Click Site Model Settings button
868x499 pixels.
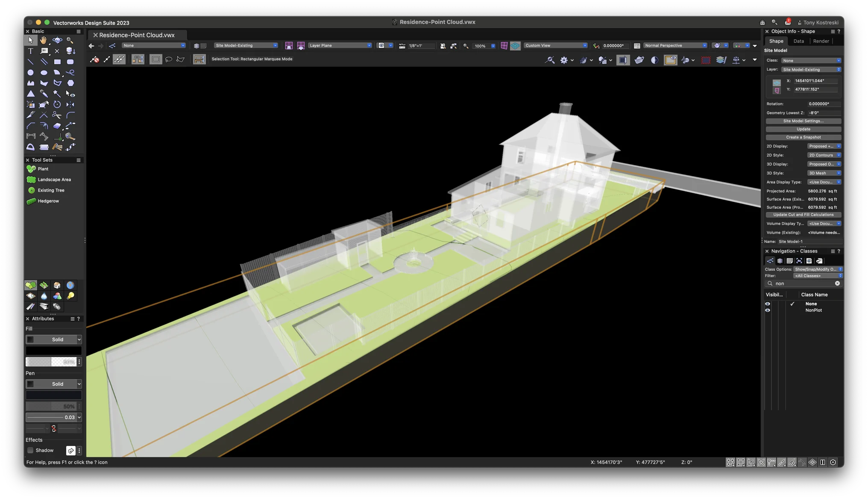click(x=803, y=121)
